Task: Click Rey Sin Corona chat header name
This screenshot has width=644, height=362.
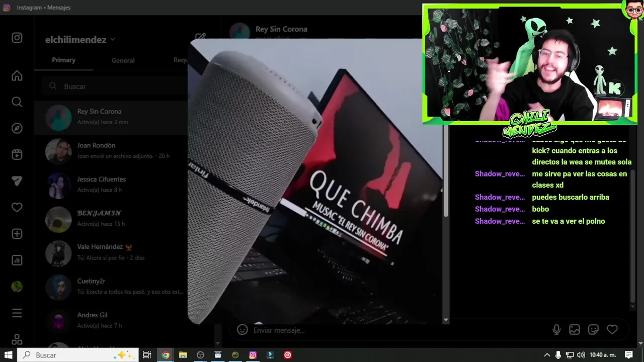Action: (x=281, y=29)
